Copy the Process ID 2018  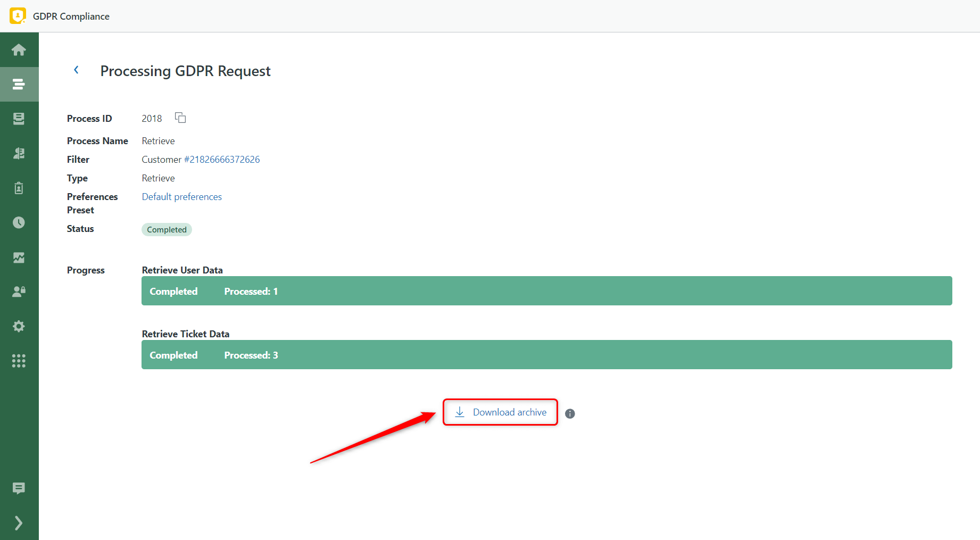click(180, 118)
